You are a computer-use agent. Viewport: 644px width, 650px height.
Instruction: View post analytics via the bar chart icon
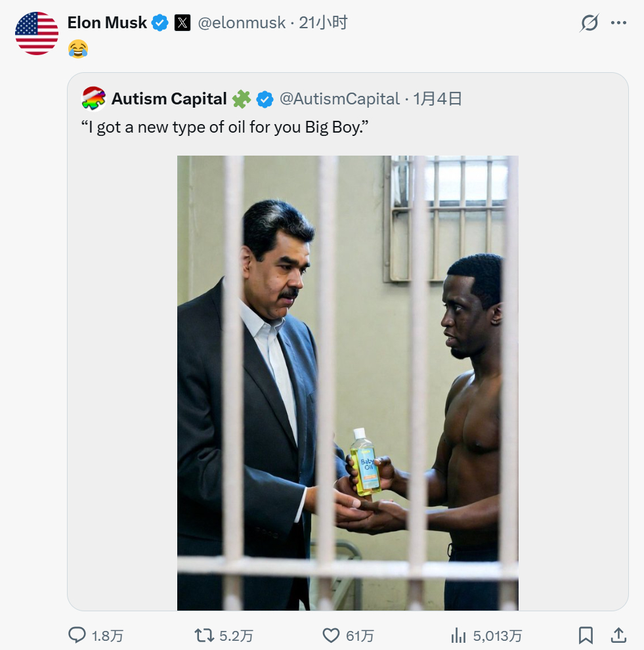pyautogui.click(x=458, y=635)
